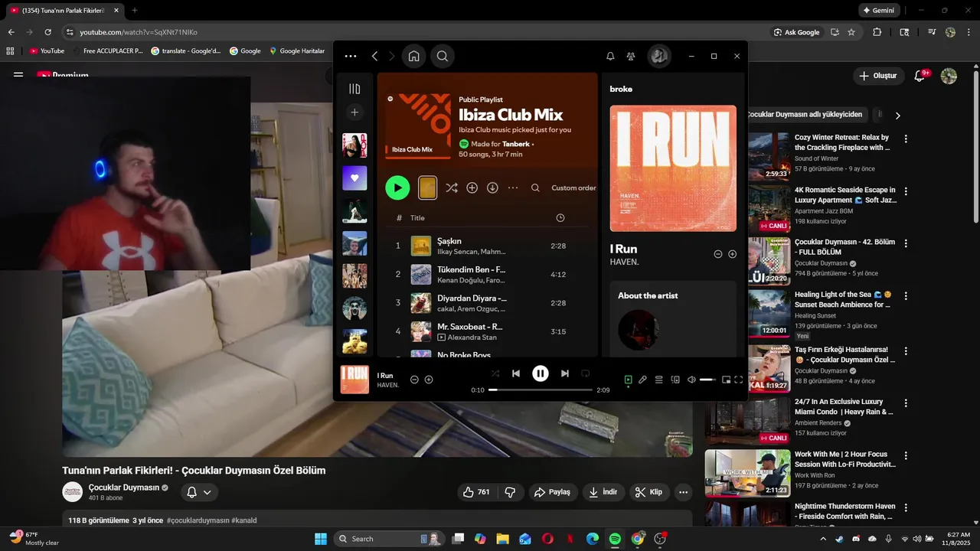Select track Şaşkın in playlist
Viewport: 980px width, 551px height.
pos(487,246)
